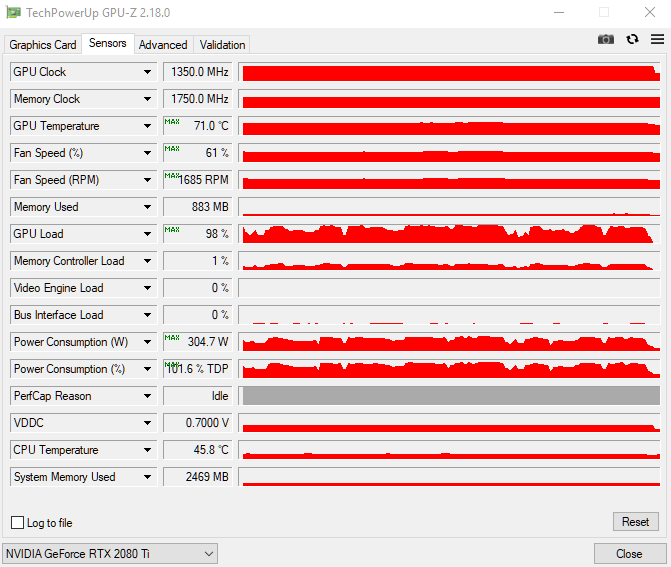Click the 883 MB value
The width and height of the screenshot is (671, 567).
198,207
